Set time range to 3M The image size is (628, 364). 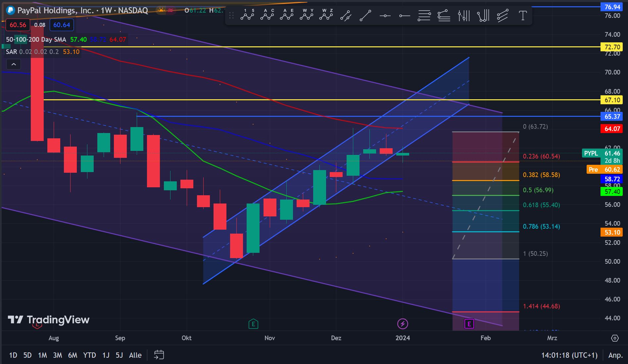pos(58,355)
